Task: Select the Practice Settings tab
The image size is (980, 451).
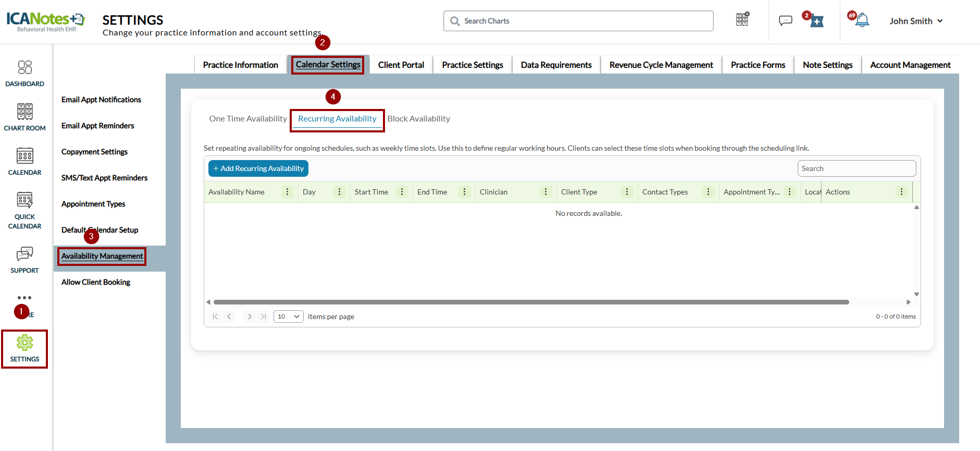Action: pos(473,65)
